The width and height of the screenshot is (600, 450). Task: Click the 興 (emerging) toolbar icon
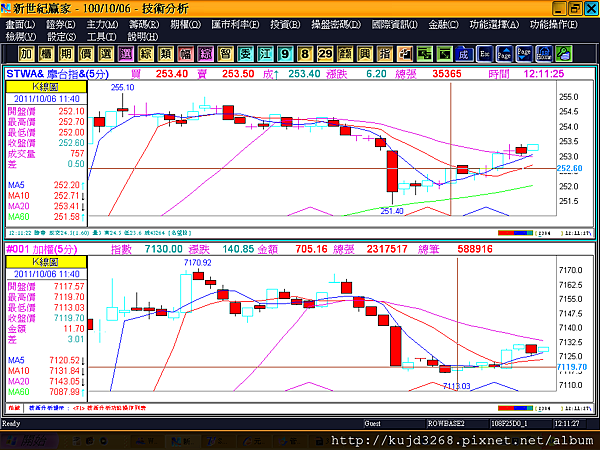click(x=365, y=54)
